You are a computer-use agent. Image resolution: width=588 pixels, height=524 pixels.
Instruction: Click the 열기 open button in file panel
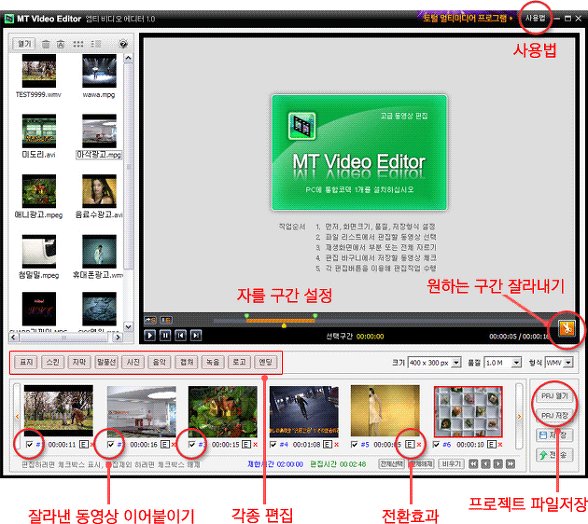pos(24,44)
